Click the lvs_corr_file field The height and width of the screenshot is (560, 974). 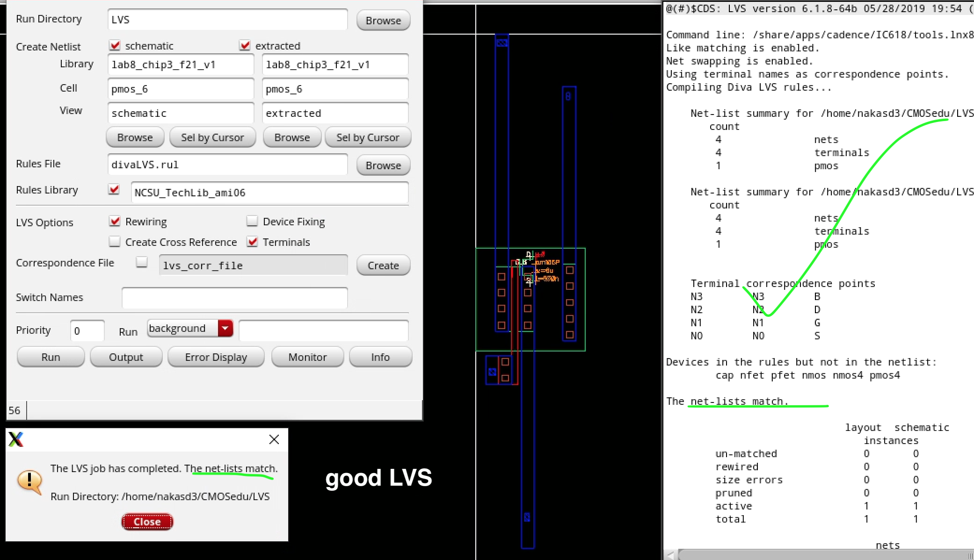[253, 266]
